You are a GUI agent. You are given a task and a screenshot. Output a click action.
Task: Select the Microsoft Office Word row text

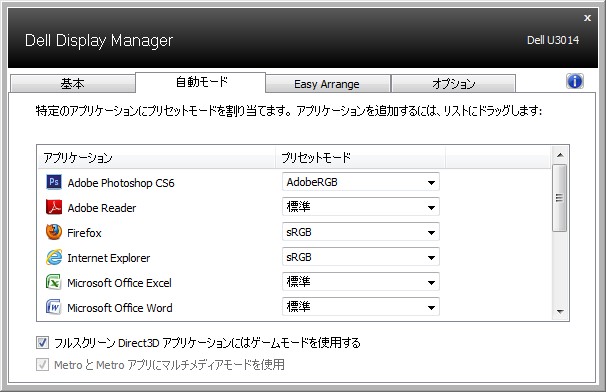[x=120, y=308]
